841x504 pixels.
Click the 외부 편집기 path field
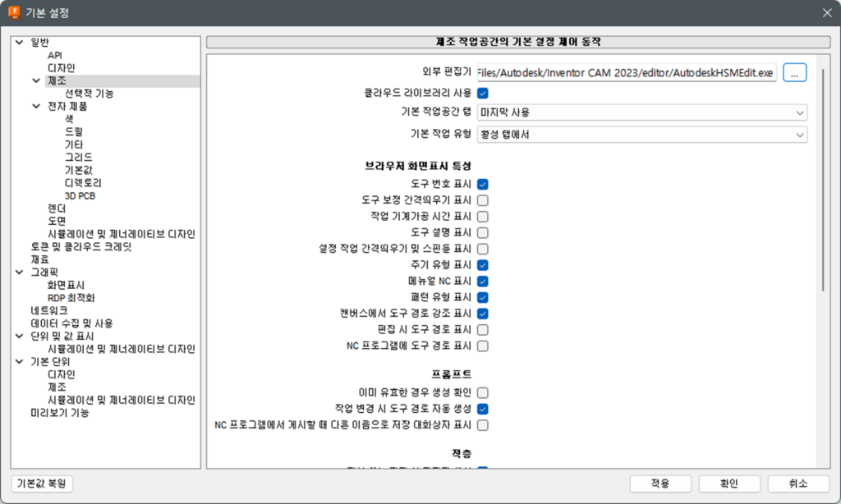[x=626, y=72]
